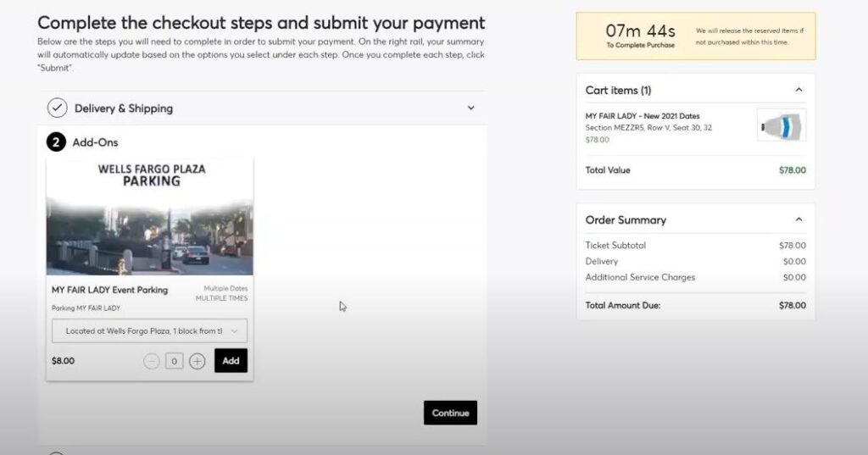Screen dimensions: 868x455
Task: Click the parking quantity input field
Action: click(175, 361)
